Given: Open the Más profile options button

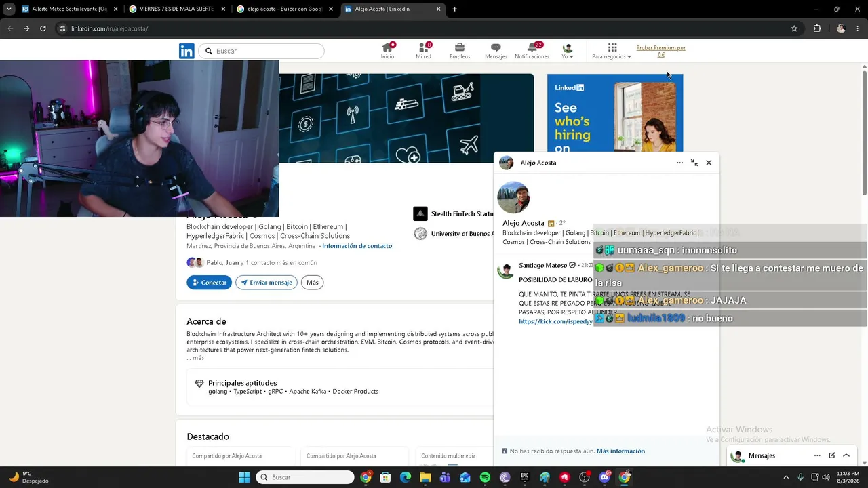Looking at the screenshot, I should [312, 283].
